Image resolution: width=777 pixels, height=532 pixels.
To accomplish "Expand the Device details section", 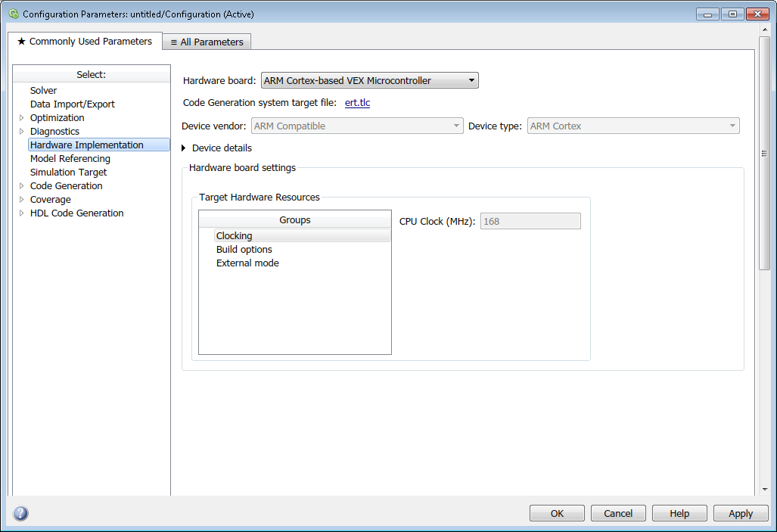I will [184, 148].
